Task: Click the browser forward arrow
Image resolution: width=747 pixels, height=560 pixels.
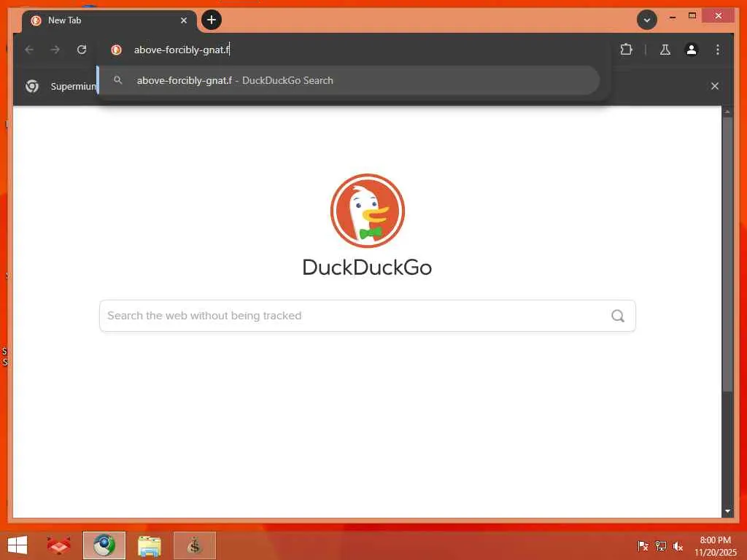Action: coord(55,50)
